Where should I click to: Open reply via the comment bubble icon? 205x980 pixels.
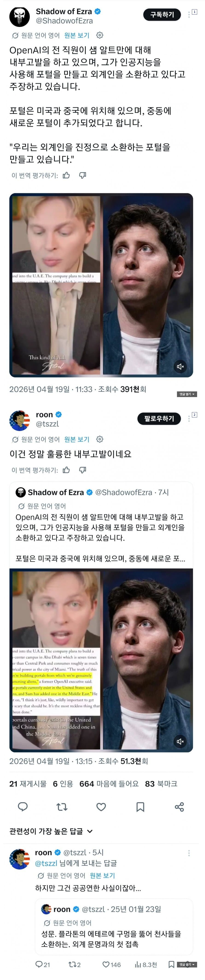[23, 807]
